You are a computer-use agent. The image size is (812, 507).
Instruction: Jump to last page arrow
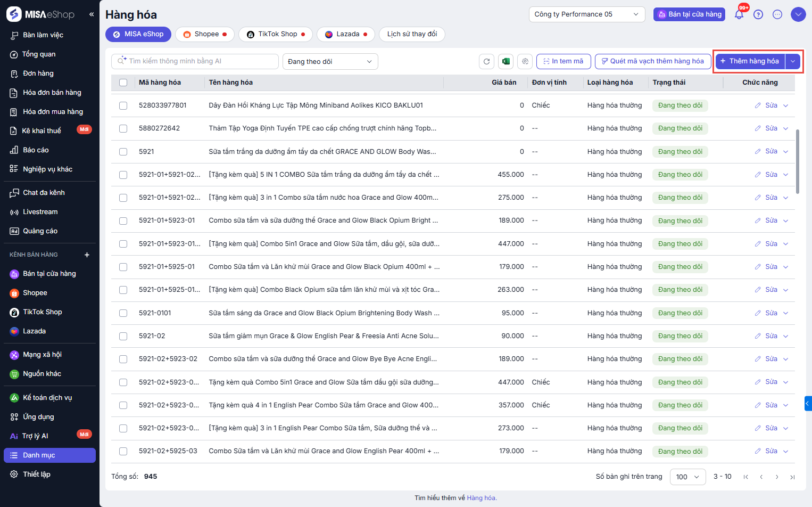pos(793,477)
